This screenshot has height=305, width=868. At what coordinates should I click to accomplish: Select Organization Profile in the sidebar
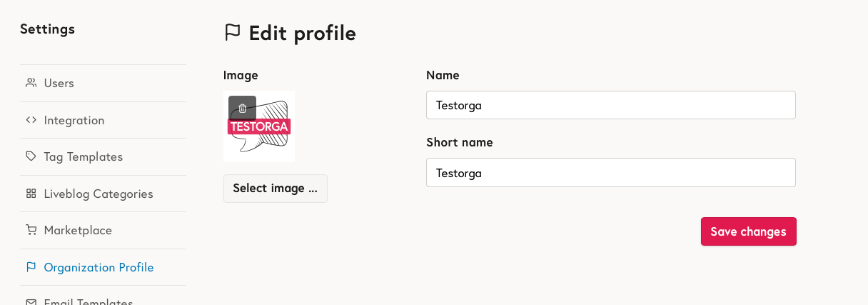point(99,267)
